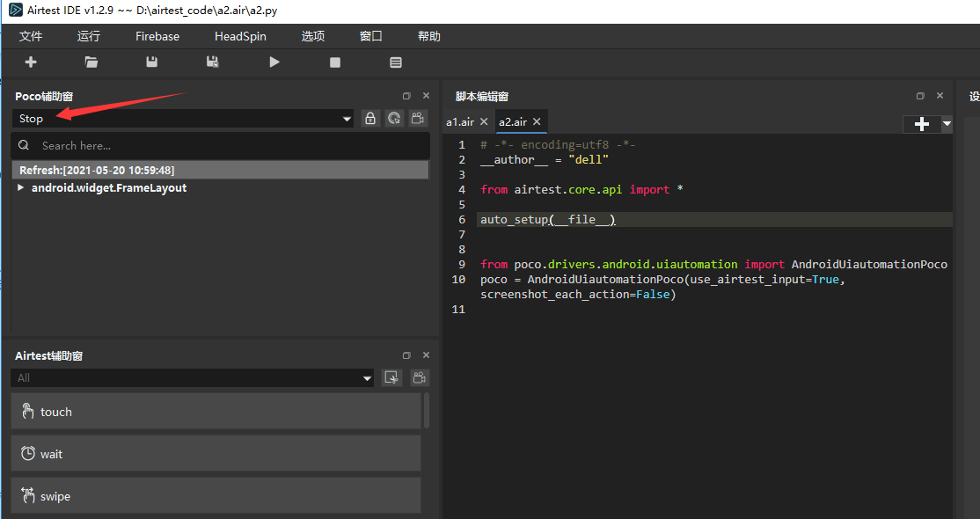Click the wait command button
The image size is (980, 519).
tap(216, 453)
